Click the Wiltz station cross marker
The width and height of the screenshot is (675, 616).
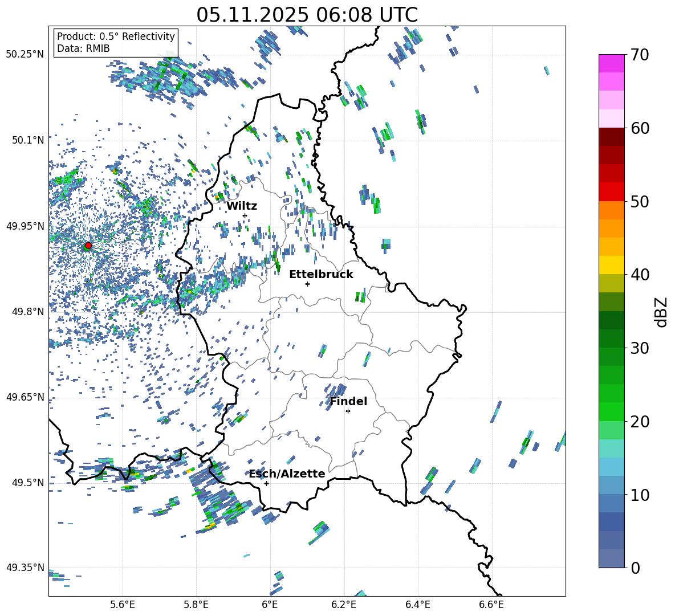[245, 215]
